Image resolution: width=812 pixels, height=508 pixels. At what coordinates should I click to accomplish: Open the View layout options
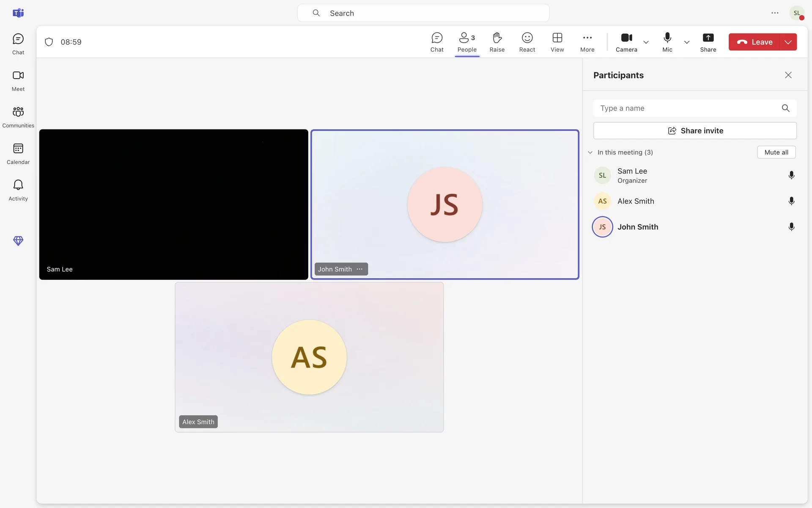coord(557,42)
